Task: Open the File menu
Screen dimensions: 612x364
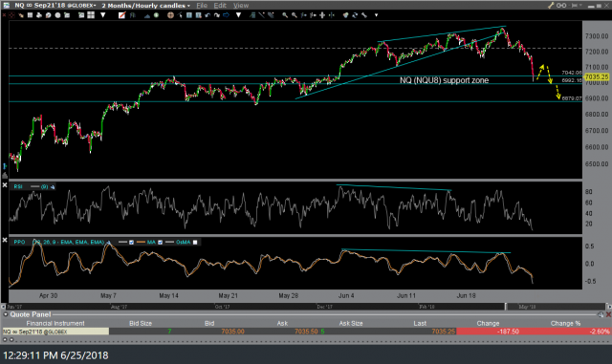Action: (202, 6)
